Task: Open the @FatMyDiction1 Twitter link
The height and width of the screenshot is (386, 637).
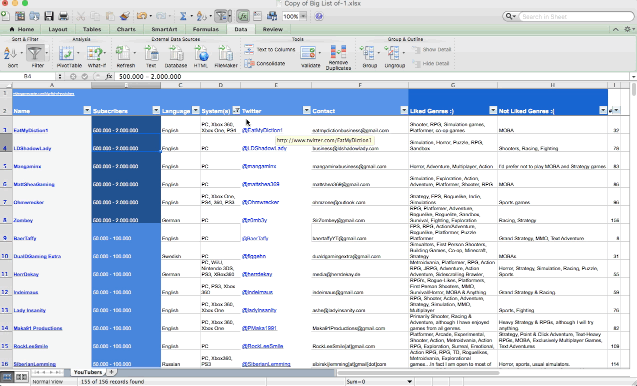Action: click(x=262, y=130)
